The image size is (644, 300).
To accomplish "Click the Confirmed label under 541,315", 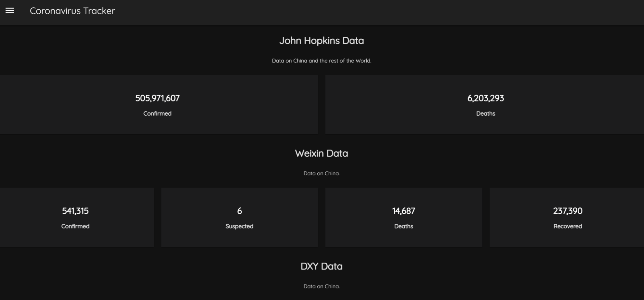I will click(x=75, y=226).
